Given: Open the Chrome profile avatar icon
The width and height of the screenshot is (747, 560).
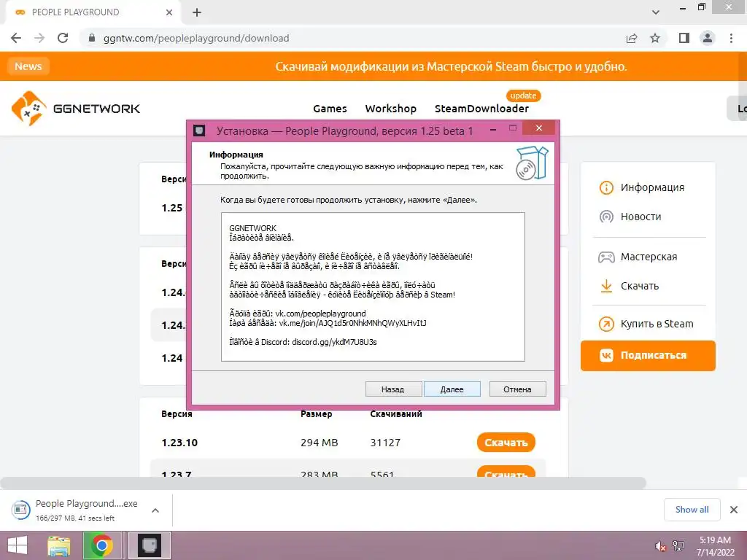Looking at the screenshot, I should pyautogui.click(x=708, y=38).
